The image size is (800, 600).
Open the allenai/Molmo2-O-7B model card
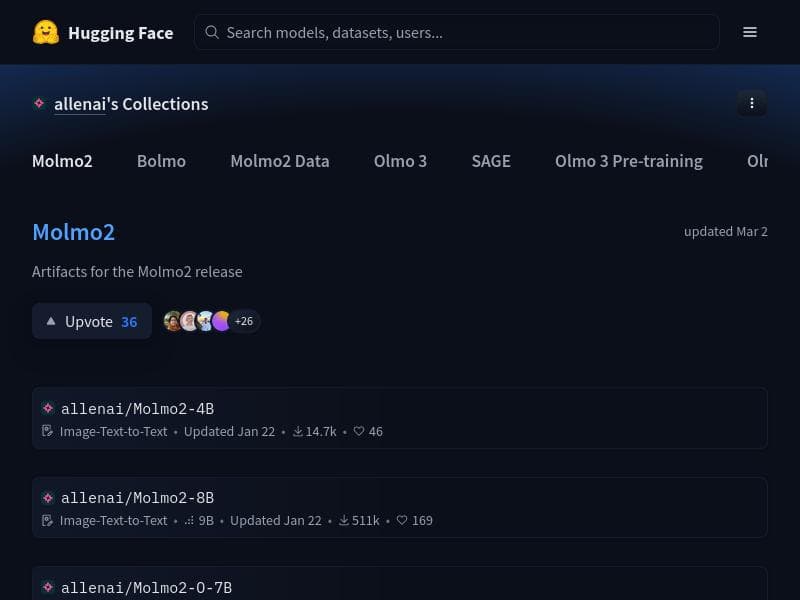(399, 583)
